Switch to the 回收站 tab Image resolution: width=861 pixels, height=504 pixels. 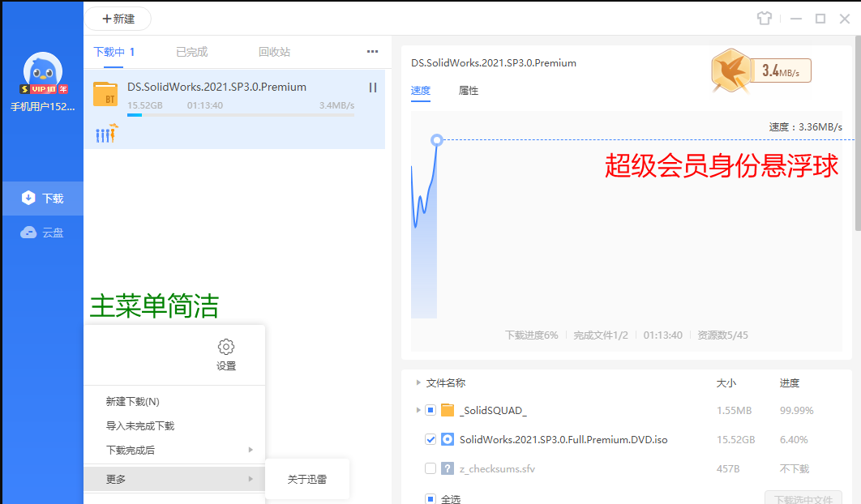coord(274,52)
